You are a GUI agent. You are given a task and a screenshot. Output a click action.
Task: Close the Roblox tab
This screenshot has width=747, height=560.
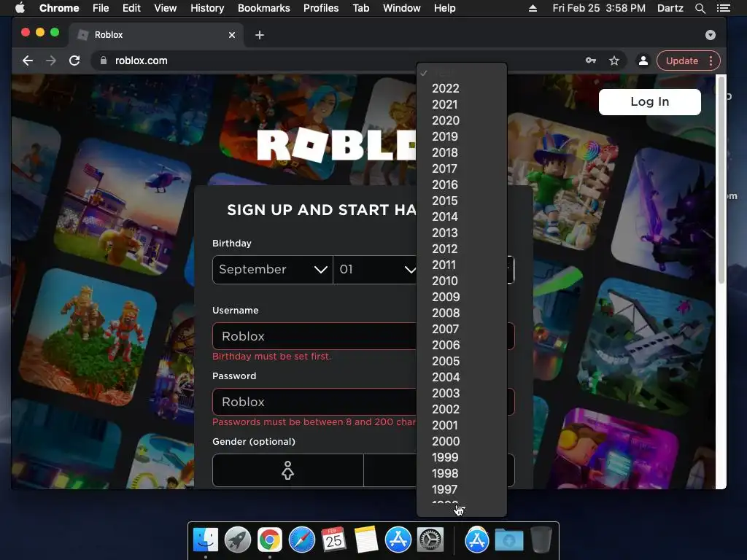point(231,35)
